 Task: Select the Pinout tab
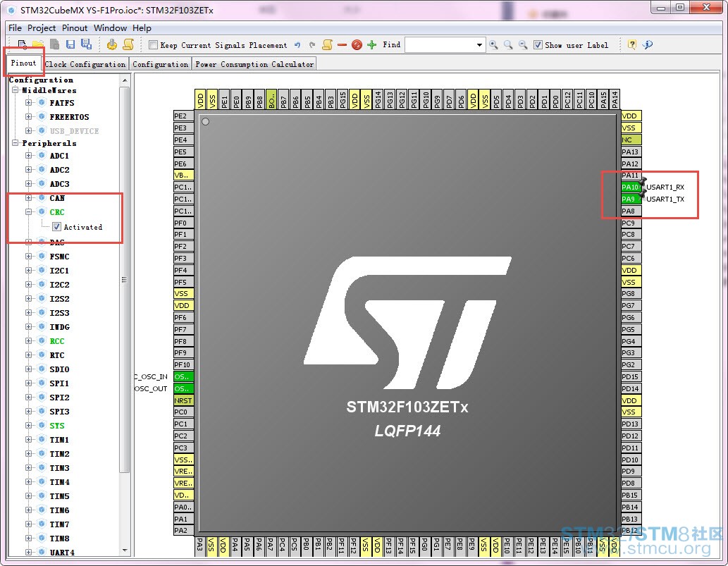[23, 63]
